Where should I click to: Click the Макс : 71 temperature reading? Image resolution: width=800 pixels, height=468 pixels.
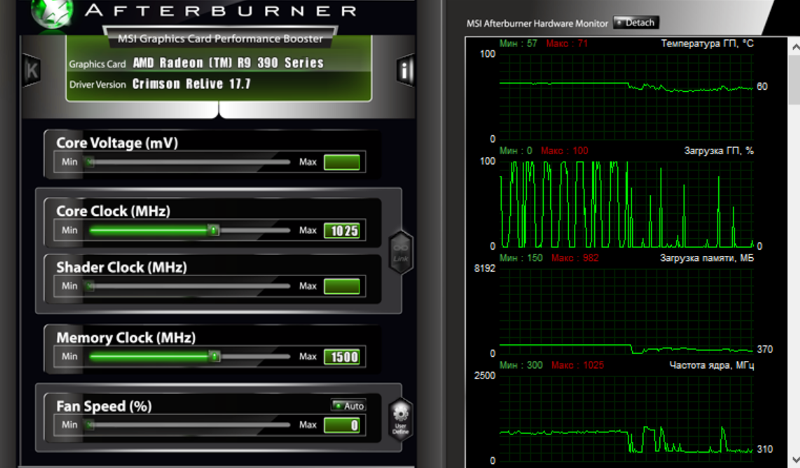[x=567, y=43]
